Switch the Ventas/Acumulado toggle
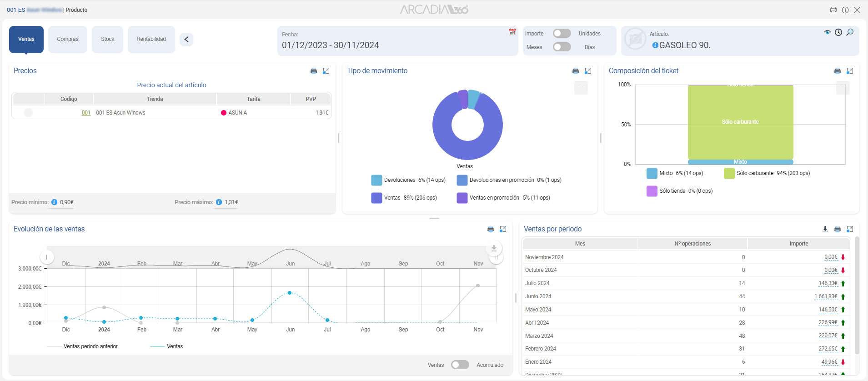 (x=460, y=365)
